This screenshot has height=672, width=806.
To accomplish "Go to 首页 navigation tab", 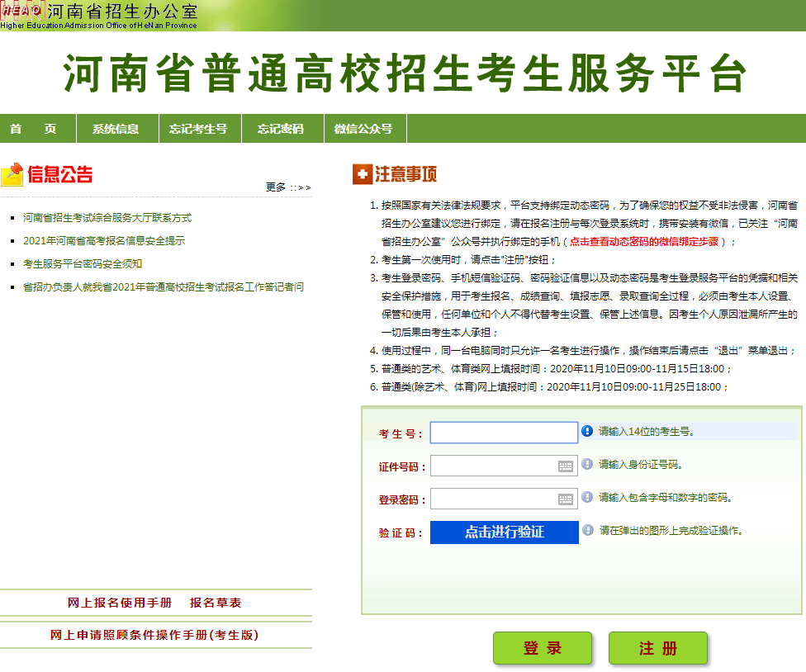I will point(38,129).
